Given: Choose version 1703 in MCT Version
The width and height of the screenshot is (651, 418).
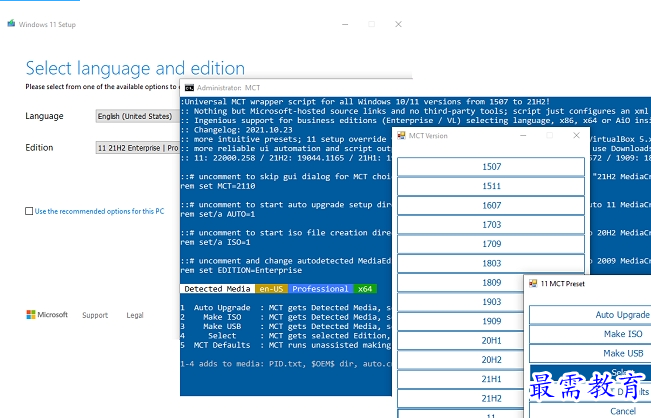Looking at the screenshot, I should click(x=491, y=225).
